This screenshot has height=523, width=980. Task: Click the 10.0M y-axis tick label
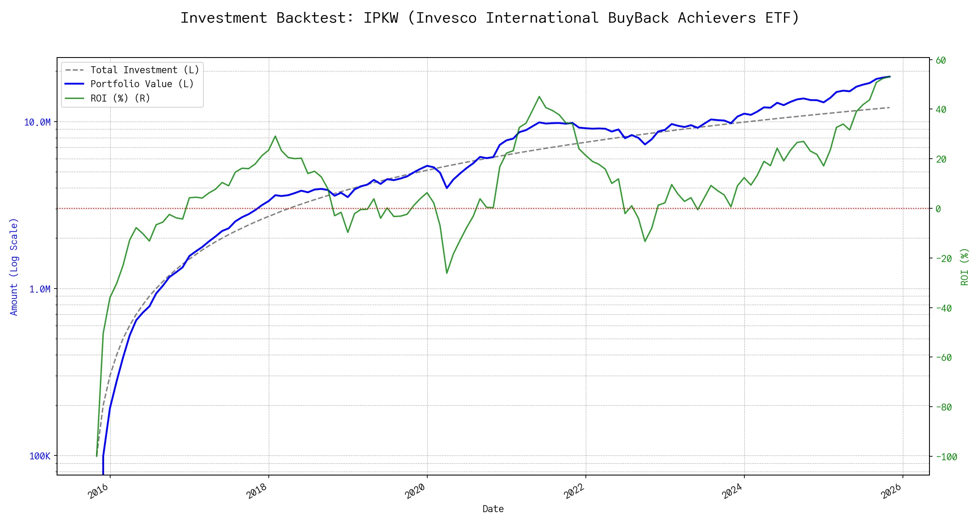coord(37,122)
